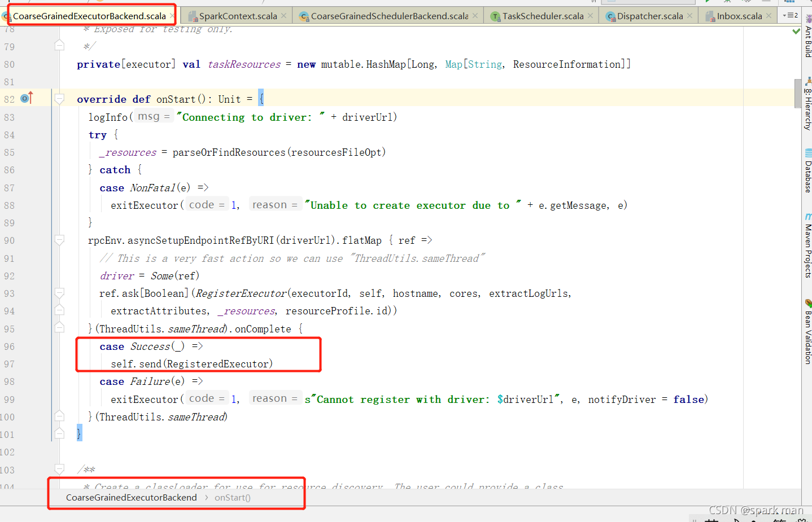Select the TaskScheduler.scala editor tab
Image resolution: width=812 pixels, height=522 pixels.
(543, 16)
